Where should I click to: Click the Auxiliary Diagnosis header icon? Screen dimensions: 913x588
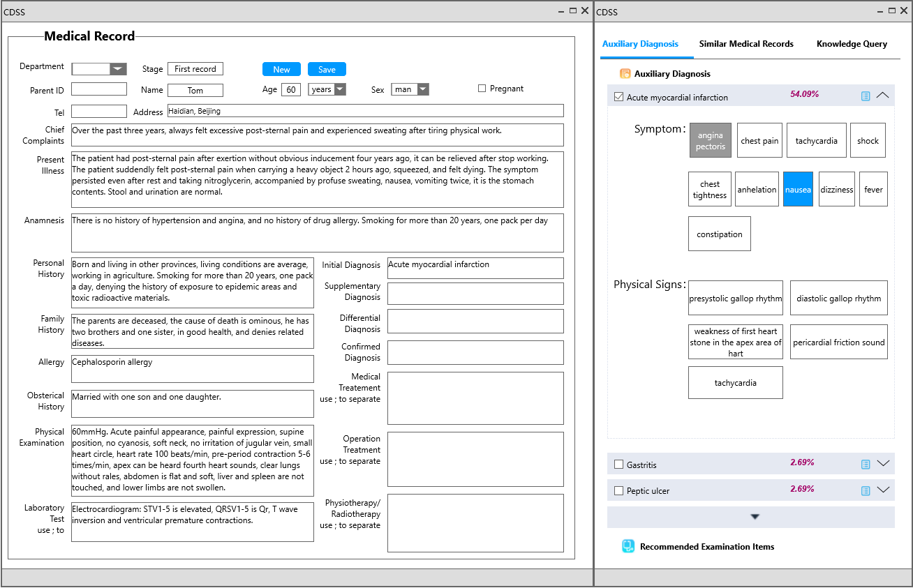[625, 74]
